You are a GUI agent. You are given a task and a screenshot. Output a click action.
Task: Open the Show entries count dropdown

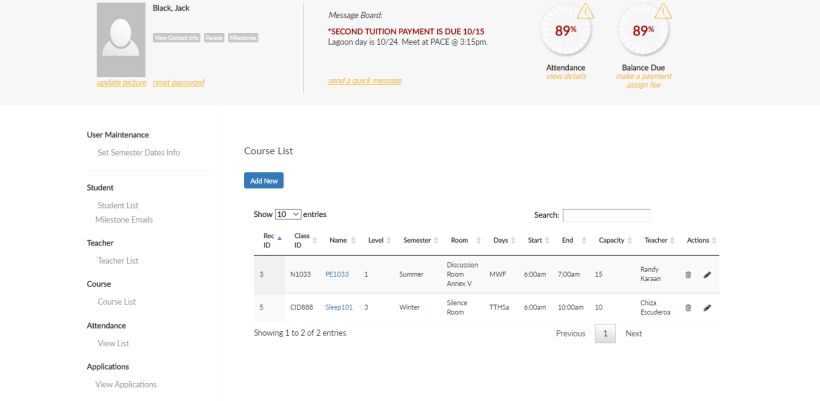[288, 214]
